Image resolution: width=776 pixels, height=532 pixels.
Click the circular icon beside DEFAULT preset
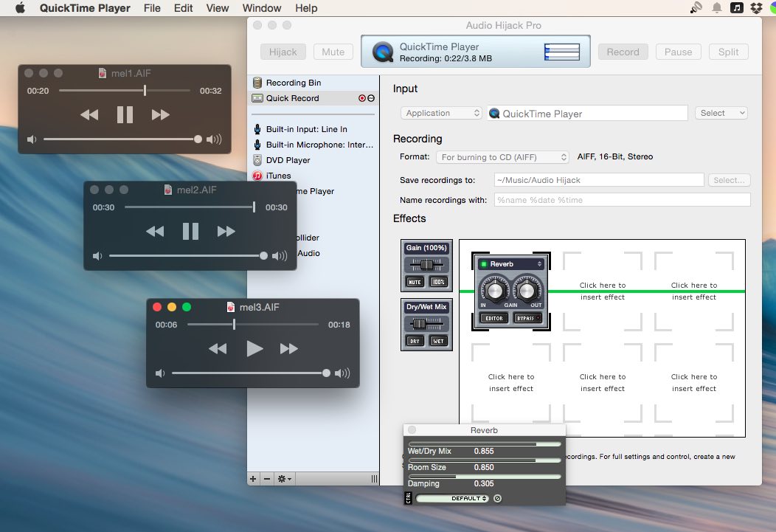(x=497, y=498)
